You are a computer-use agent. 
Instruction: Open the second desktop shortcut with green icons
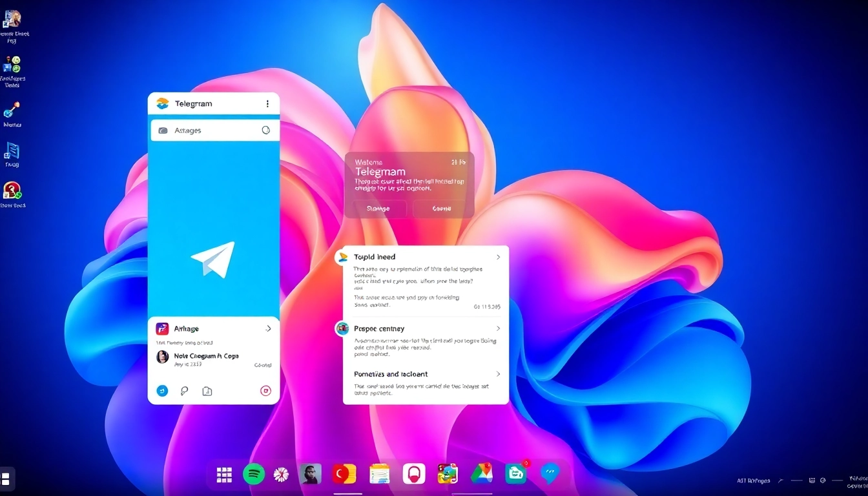pos(12,65)
